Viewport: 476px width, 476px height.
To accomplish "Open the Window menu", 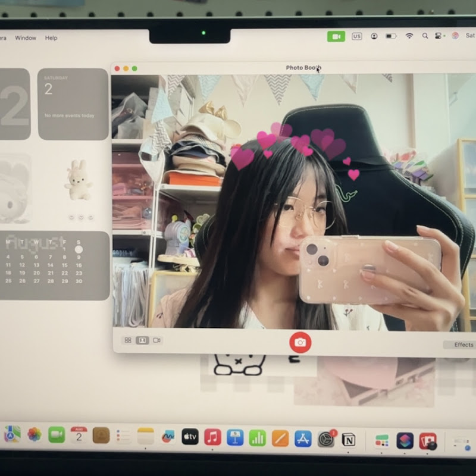I will point(26,37).
